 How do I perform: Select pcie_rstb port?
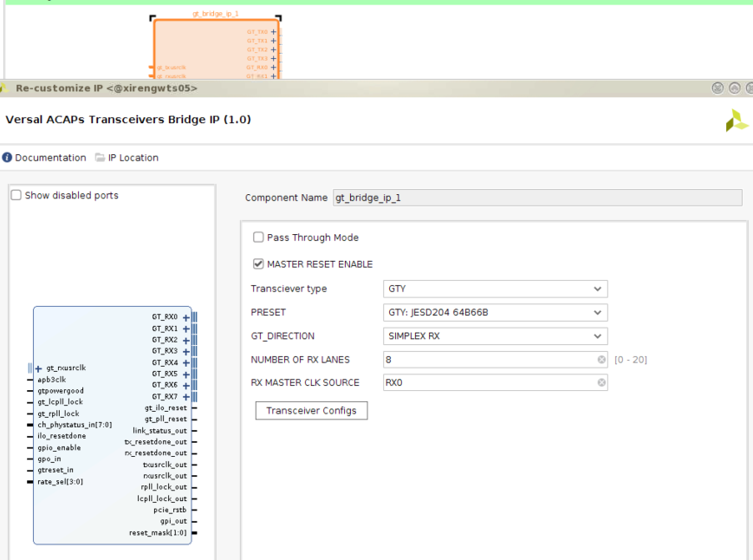pyautogui.click(x=170, y=510)
